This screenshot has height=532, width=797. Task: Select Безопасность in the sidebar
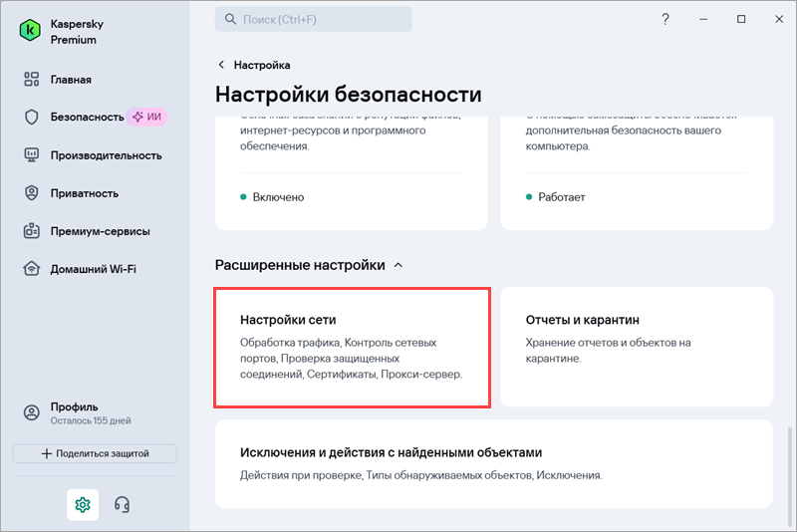pyautogui.click(x=87, y=117)
